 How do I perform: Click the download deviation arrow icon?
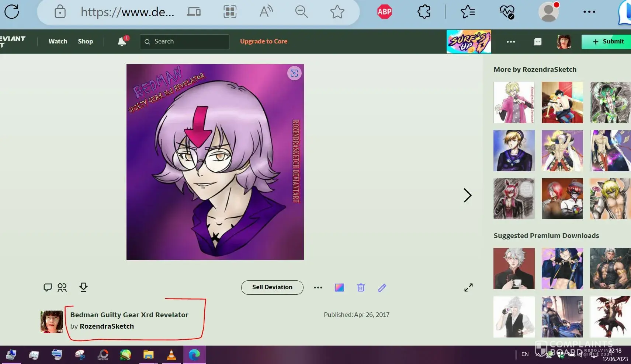coord(83,287)
